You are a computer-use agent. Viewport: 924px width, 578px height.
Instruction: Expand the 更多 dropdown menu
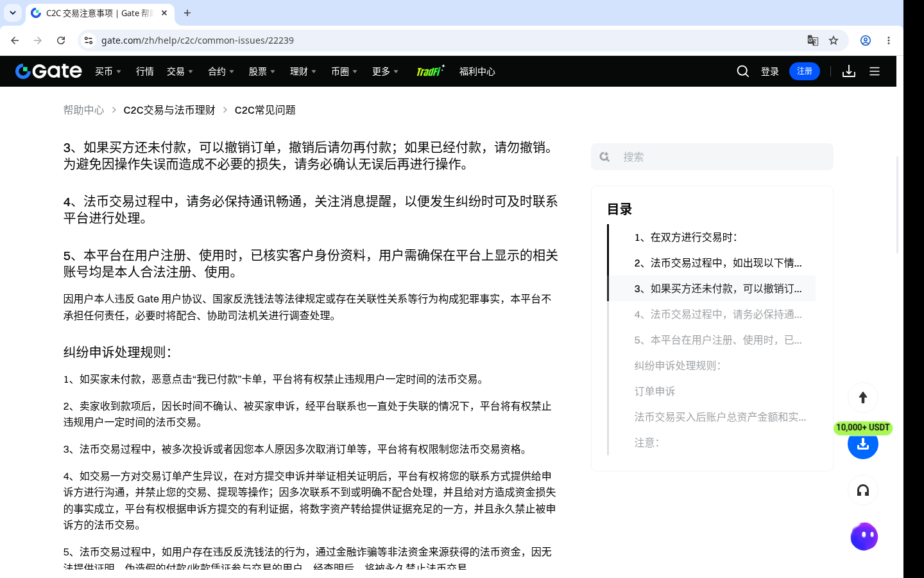(x=386, y=71)
